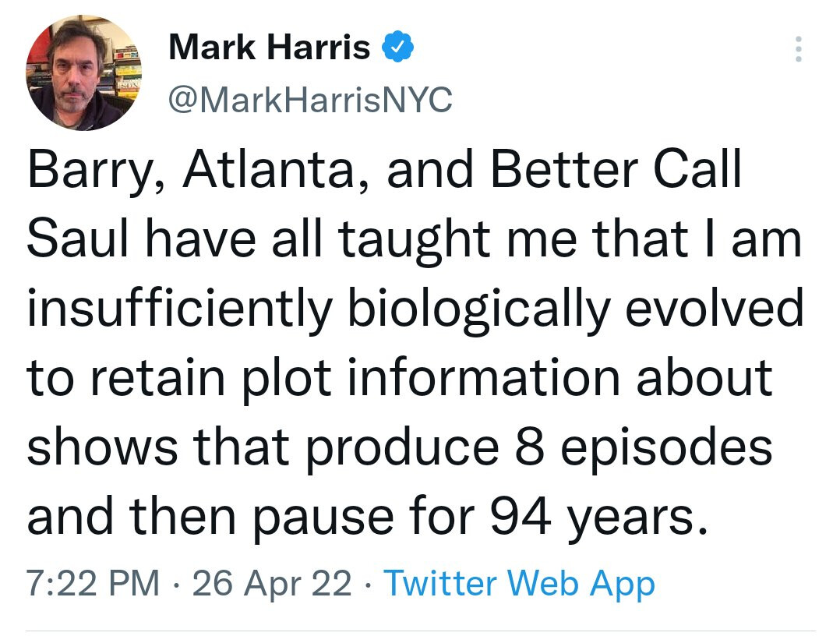The width and height of the screenshot is (840, 636).
Task: Open the tweet's three-dot more options menu
Action: click(x=796, y=51)
